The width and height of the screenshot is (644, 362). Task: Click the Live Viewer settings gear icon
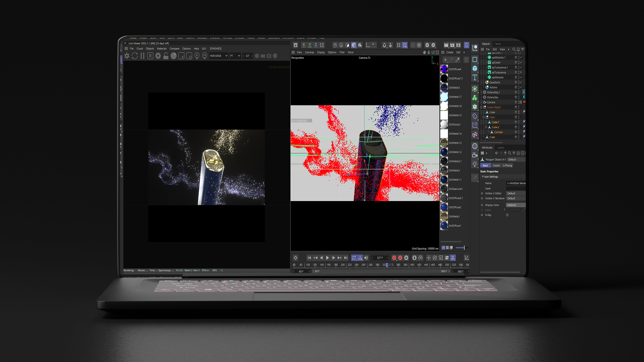pyautogui.click(x=158, y=56)
